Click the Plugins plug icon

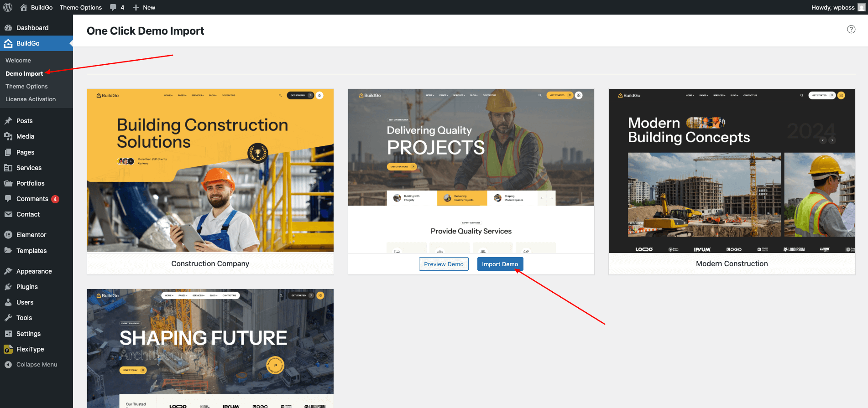coord(8,287)
